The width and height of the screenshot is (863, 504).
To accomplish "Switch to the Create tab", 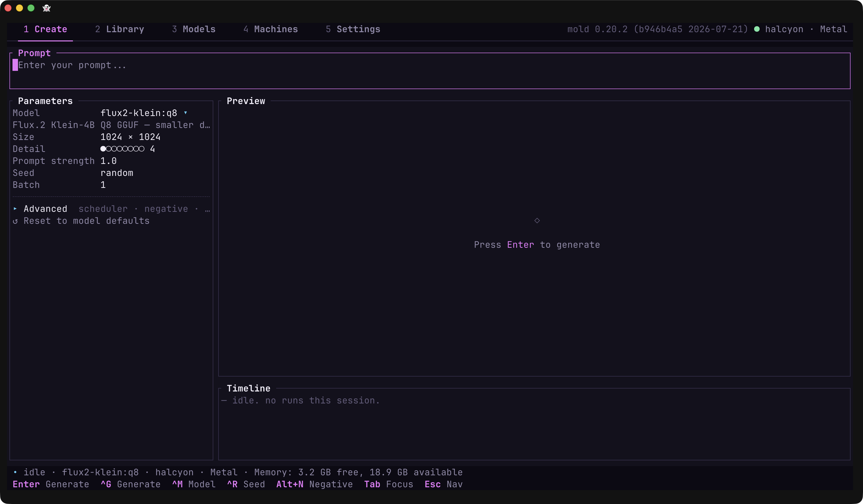I will [45, 29].
